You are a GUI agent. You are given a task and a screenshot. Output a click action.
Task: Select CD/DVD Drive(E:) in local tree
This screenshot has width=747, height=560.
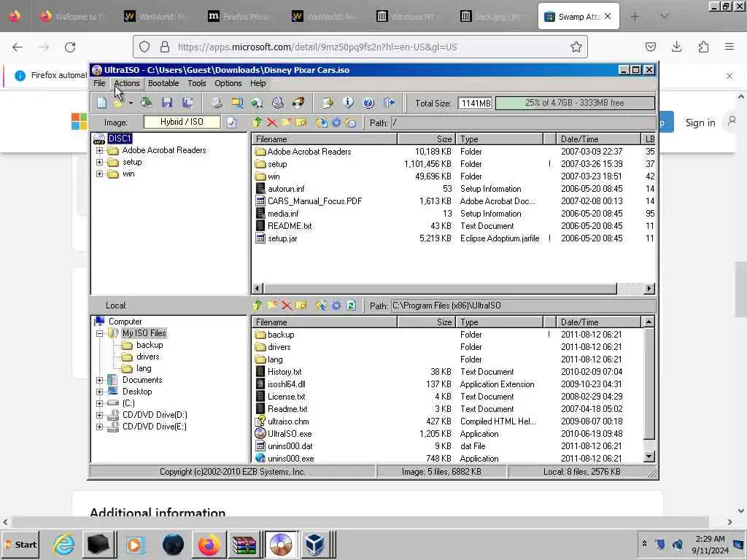click(x=155, y=427)
